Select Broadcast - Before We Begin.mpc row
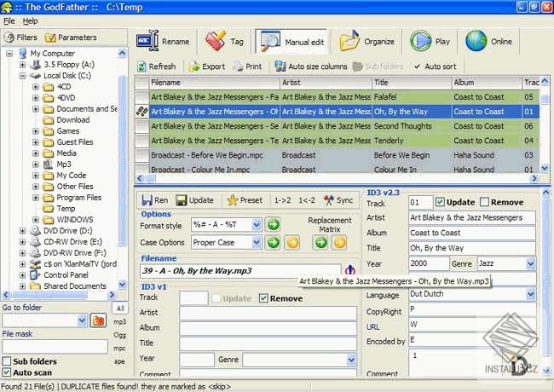 pos(337,155)
